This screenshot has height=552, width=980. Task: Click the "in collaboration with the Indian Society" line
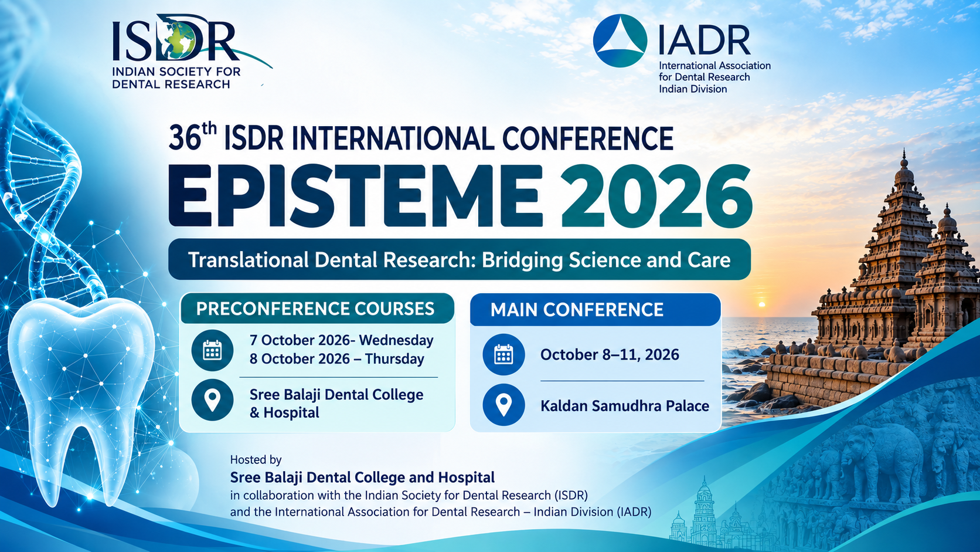point(409,495)
